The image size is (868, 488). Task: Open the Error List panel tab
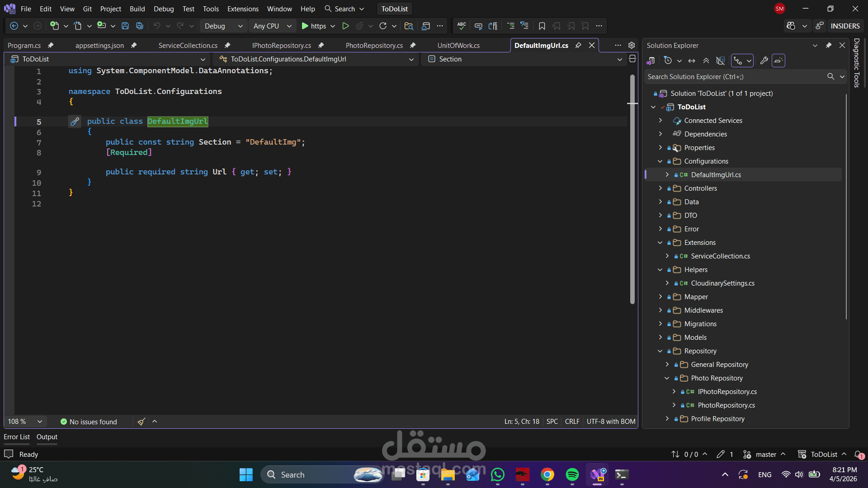[17, 437]
